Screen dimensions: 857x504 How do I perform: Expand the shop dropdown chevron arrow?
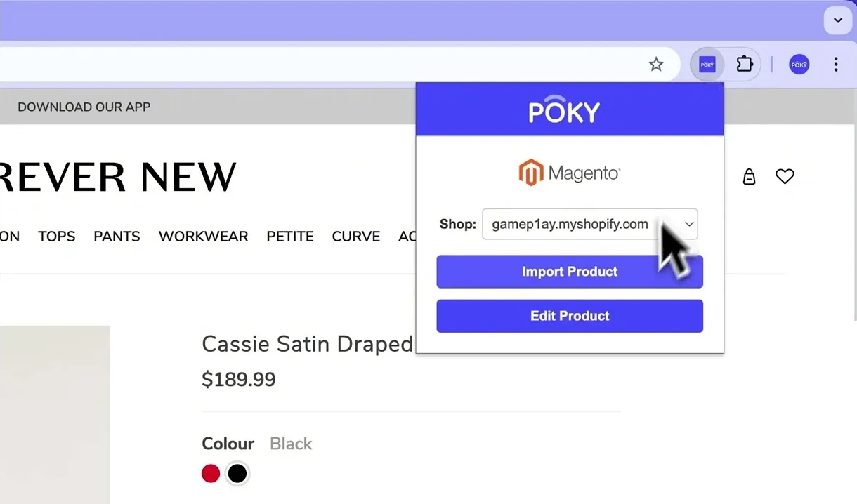click(688, 224)
